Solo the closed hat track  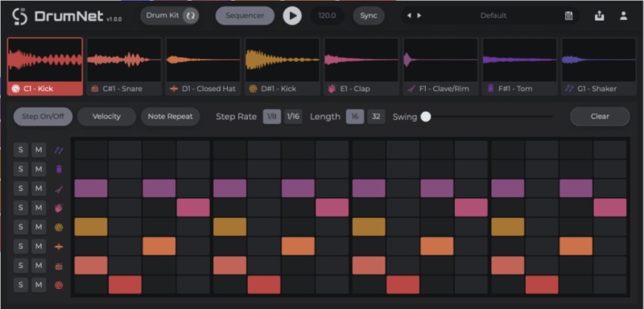click(x=21, y=246)
